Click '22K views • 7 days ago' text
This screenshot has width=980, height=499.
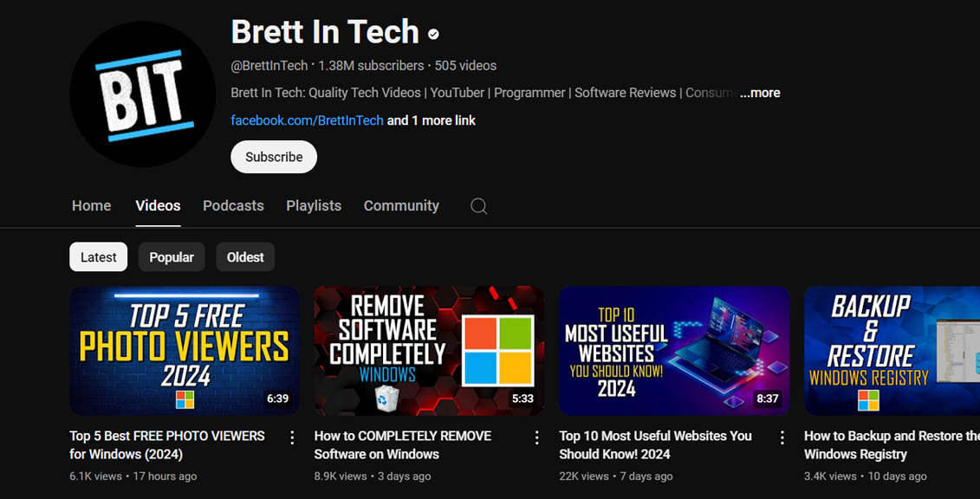pos(615,476)
